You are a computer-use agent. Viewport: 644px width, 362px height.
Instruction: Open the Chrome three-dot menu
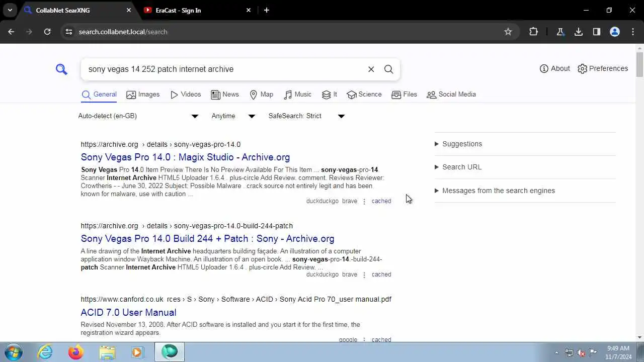click(633, 32)
